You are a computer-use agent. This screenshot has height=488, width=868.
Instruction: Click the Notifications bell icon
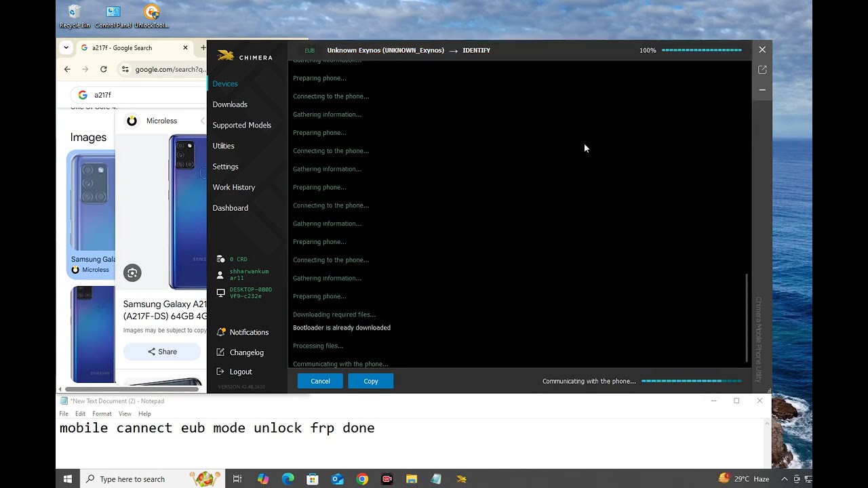[x=220, y=332]
